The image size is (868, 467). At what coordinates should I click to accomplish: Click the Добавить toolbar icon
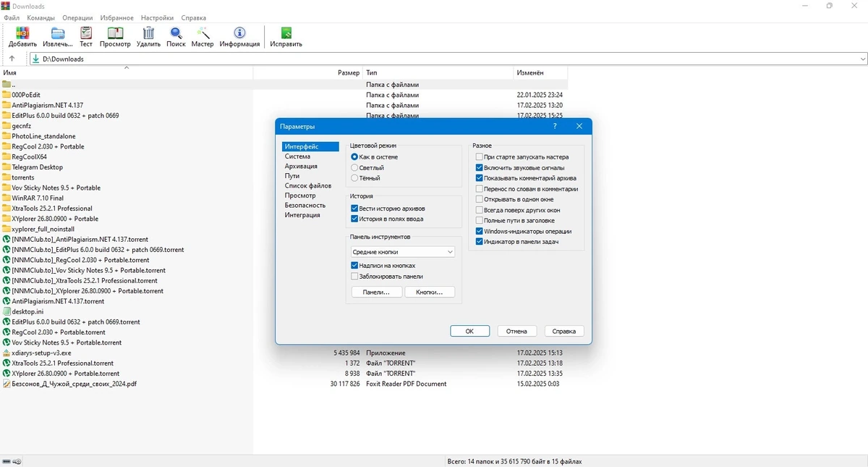(22, 33)
